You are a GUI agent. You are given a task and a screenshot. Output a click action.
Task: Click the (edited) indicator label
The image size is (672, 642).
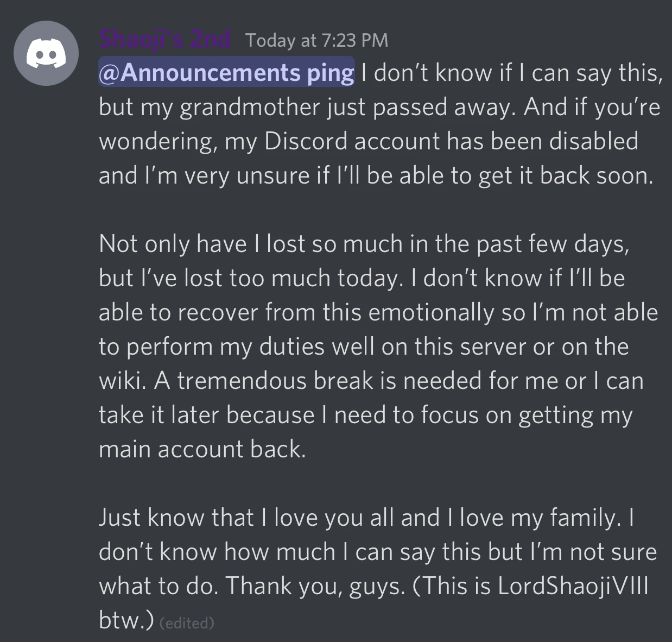(x=187, y=622)
